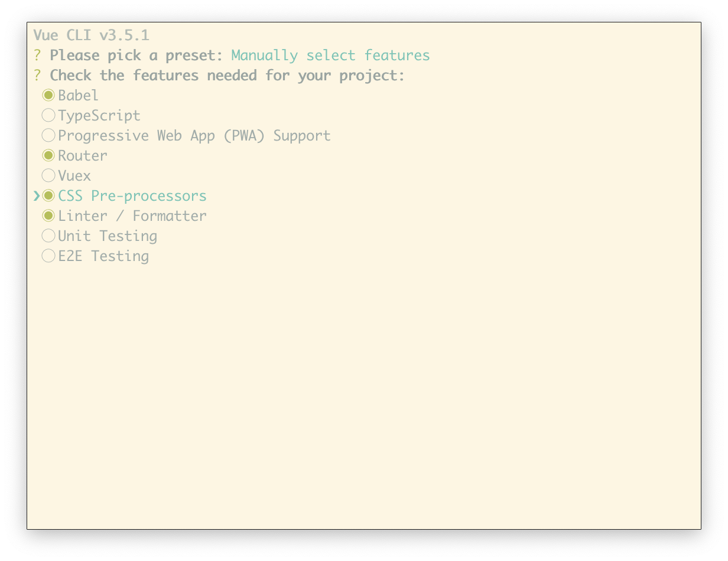Click the highlighted CSS Pre-processors label
The height and width of the screenshot is (561, 728).
coord(132,195)
